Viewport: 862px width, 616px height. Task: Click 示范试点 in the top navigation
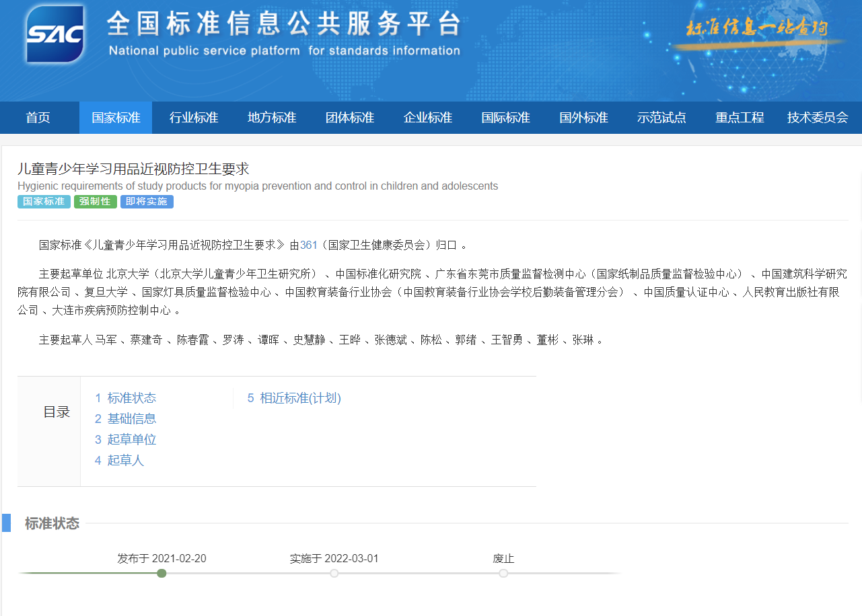(661, 118)
